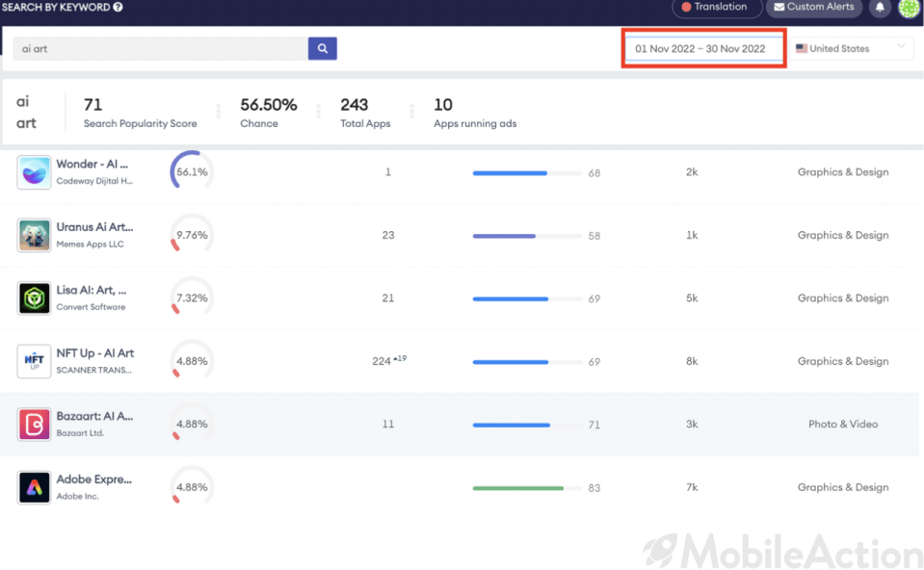Open the help icon beside Search by Keyword
This screenshot has width=924, height=570.
click(x=118, y=7)
